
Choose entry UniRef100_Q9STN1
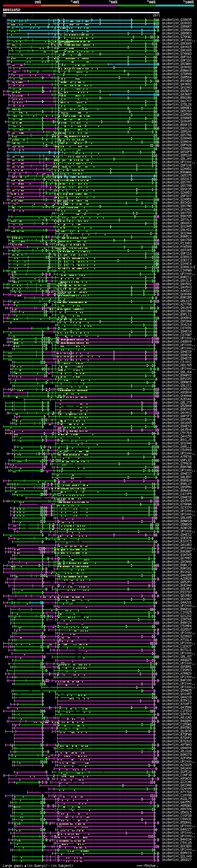(177, 135)
